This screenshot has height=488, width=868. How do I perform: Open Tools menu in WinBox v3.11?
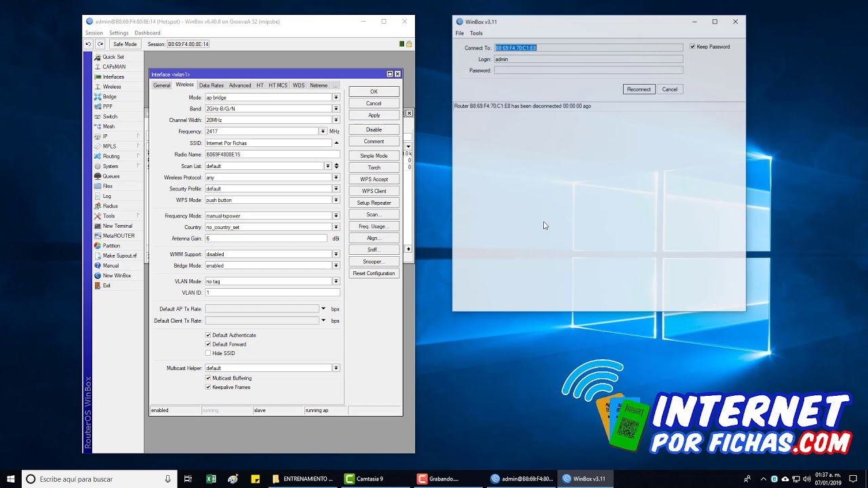476,33
